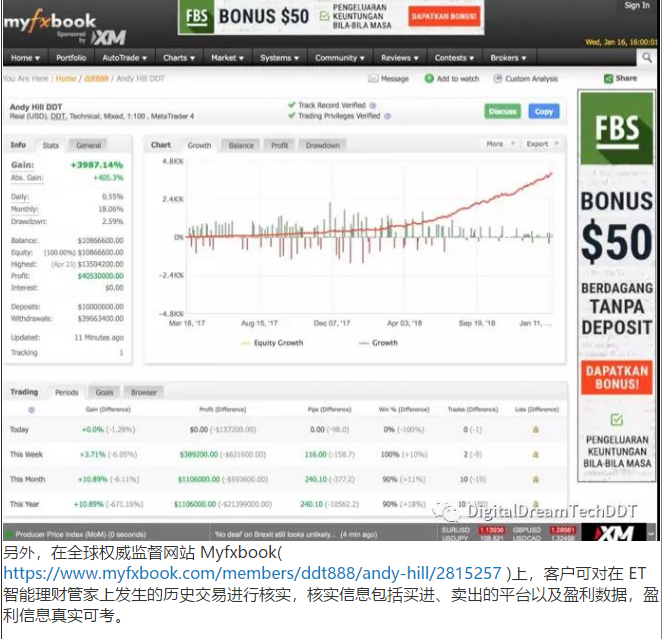
Task: Click the growth line chart area
Action: click(369, 236)
